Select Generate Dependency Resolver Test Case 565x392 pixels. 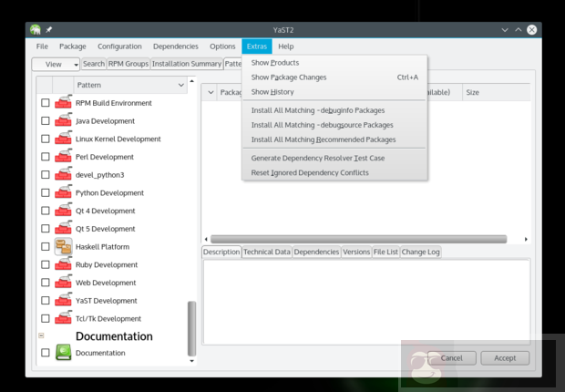click(x=334, y=158)
